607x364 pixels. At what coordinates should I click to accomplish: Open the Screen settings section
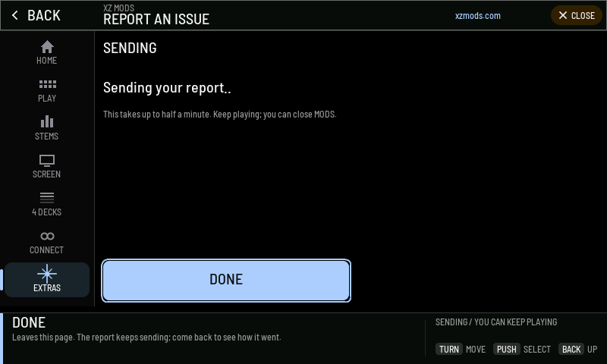[x=47, y=166]
